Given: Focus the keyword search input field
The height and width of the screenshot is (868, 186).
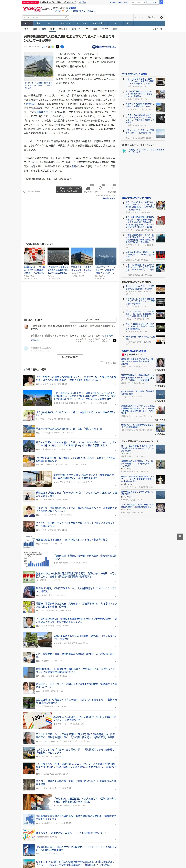Looking at the screenshot, I should pos(44,18).
